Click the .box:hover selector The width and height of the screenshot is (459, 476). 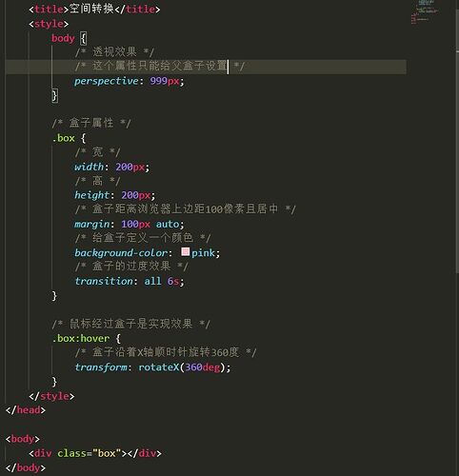pos(81,338)
